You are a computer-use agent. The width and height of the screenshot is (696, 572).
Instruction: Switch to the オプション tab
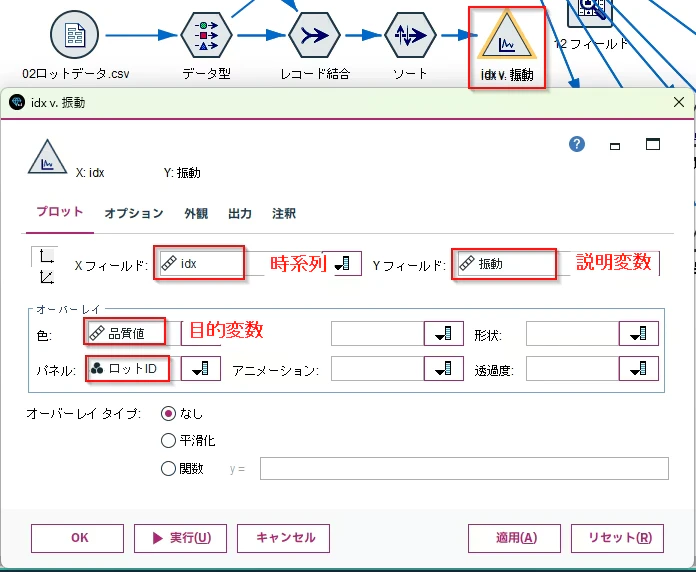(x=134, y=213)
